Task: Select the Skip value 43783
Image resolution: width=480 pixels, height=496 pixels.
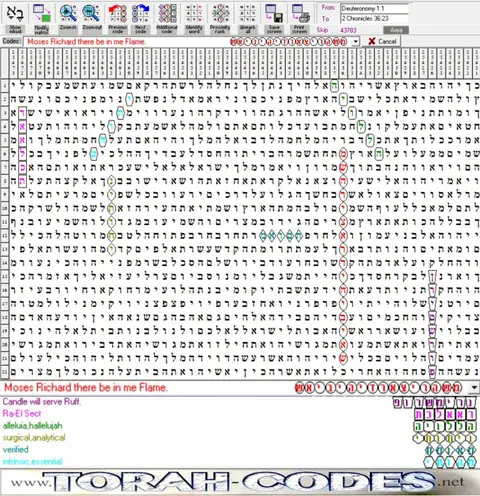Action: (x=348, y=30)
